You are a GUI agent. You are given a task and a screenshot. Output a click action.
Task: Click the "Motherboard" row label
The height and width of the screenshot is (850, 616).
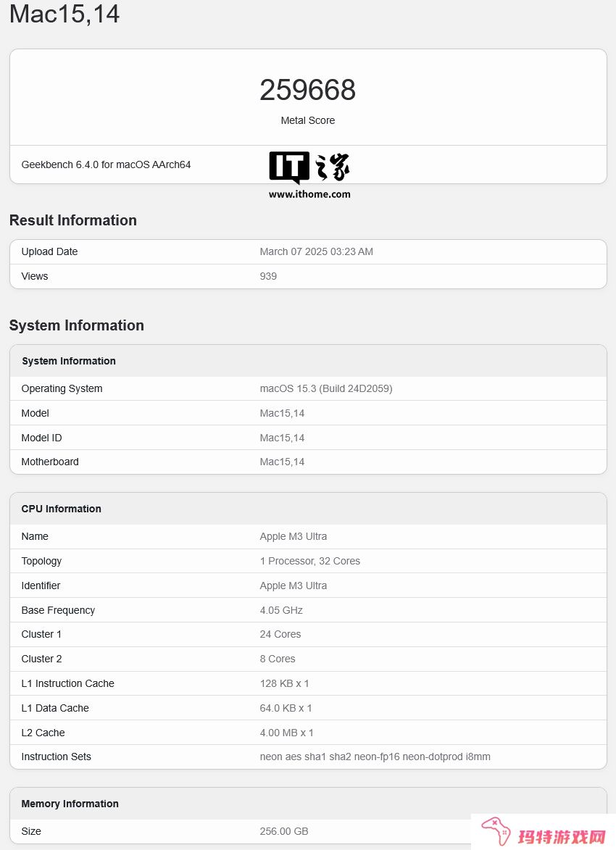50,462
